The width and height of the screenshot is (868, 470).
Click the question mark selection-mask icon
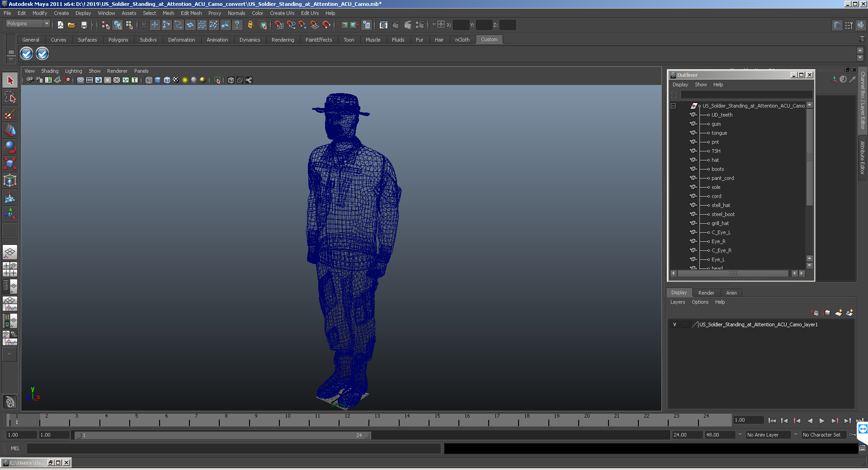(x=237, y=25)
